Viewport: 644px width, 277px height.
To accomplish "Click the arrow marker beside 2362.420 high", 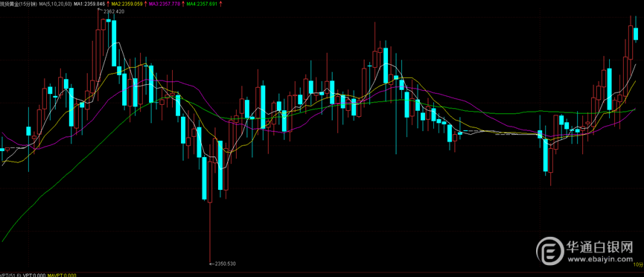I will click(100, 10).
